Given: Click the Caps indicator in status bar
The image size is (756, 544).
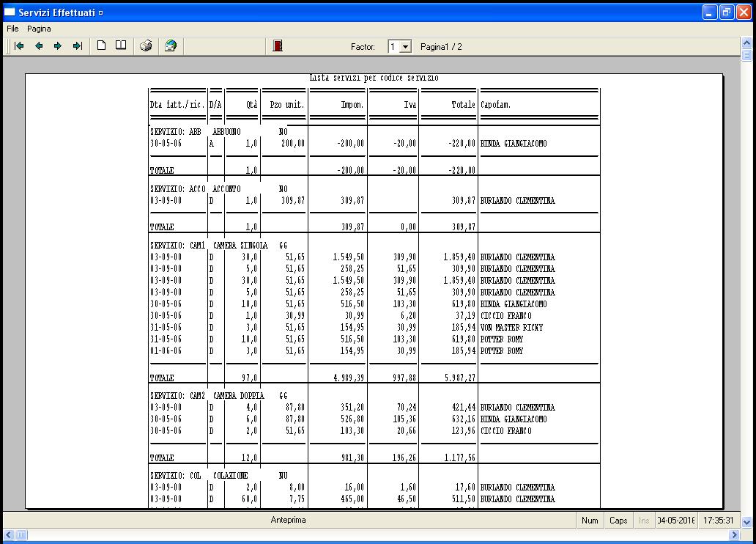Looking at the screenshot, I should (x=618, y=521).
